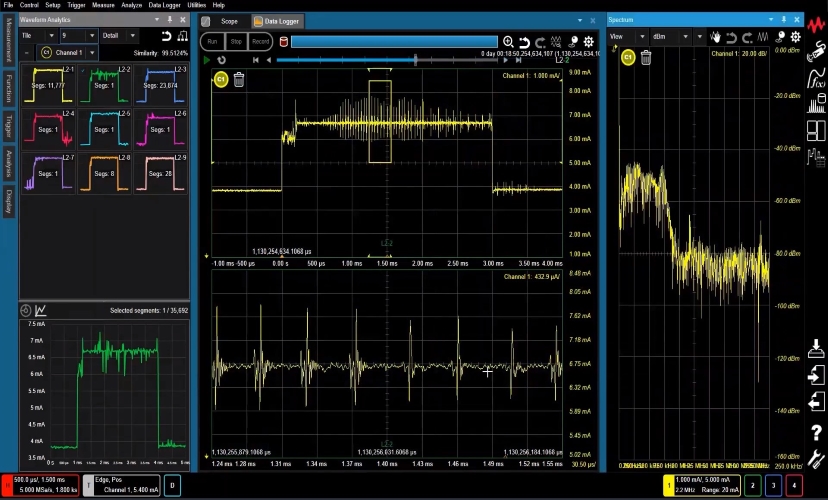Open Spectrum panel options arrow
The image size is (828, 500).
click(771, 20)
